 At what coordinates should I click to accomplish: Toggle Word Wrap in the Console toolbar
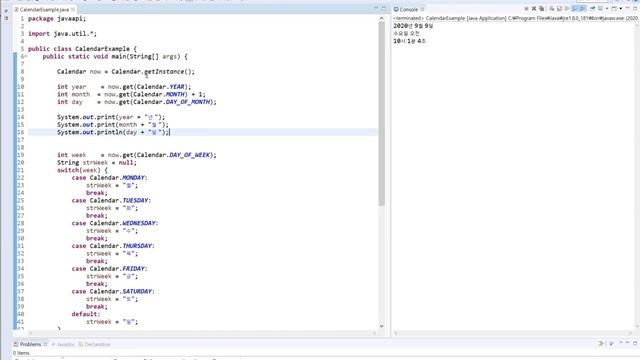coord(567,9)
